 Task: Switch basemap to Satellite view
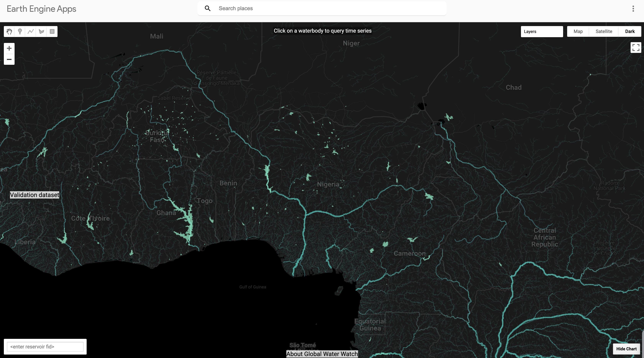[604, 31]
